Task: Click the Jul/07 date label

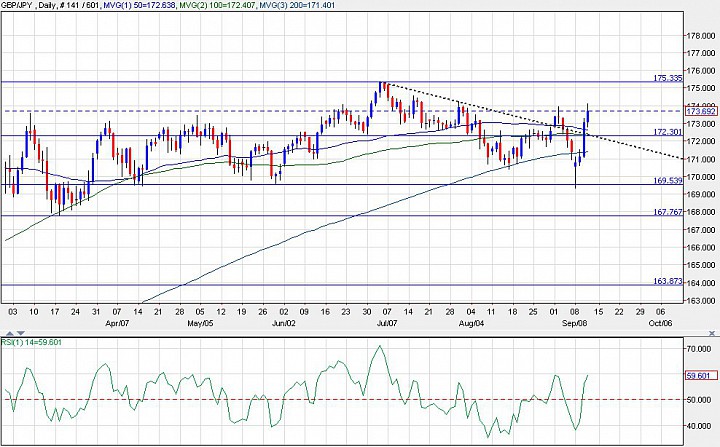Action: pyautogui.click(x=387, y=323)
